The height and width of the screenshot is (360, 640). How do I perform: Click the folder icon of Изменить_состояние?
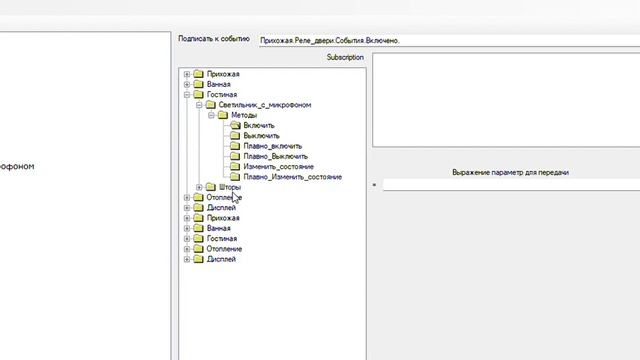[x=235, y=166]
